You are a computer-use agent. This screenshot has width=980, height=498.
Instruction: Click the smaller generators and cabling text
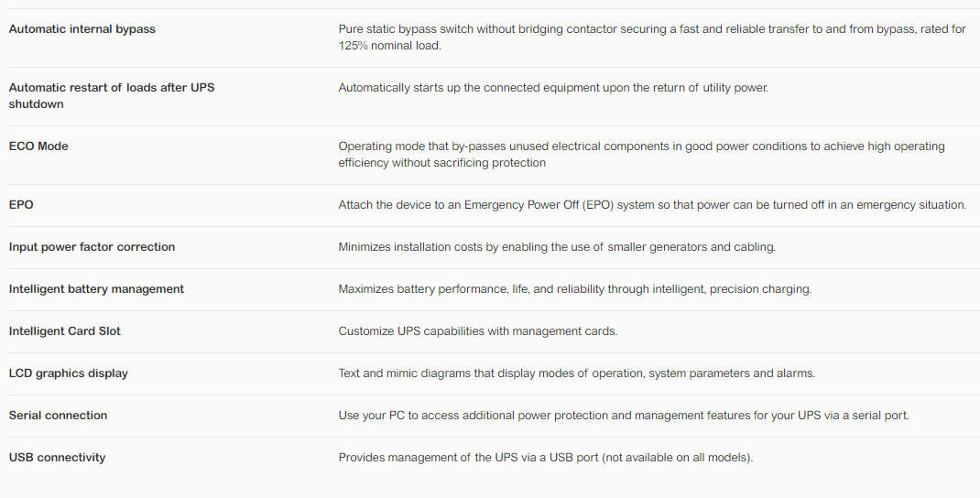[557, 247]
